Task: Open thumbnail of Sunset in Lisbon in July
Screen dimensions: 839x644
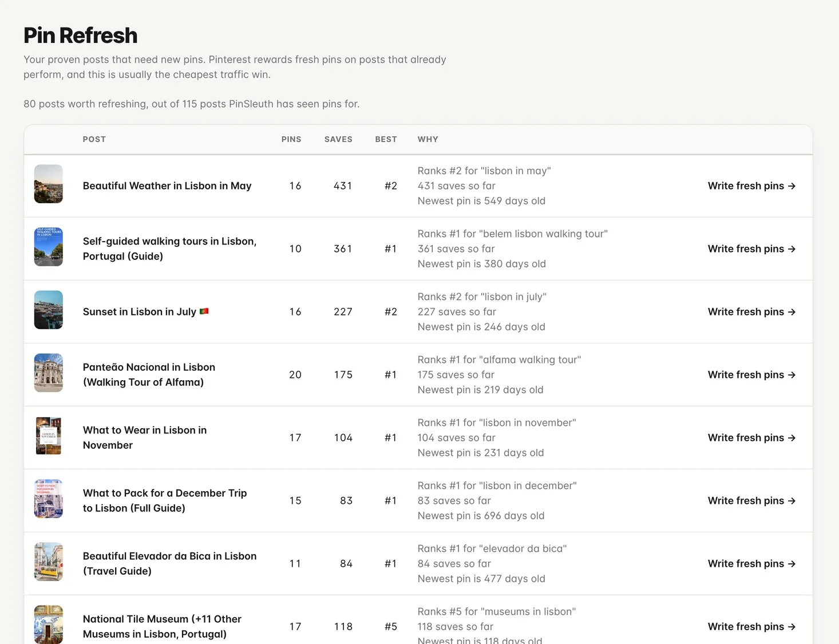Action: [x=49, y=310]
